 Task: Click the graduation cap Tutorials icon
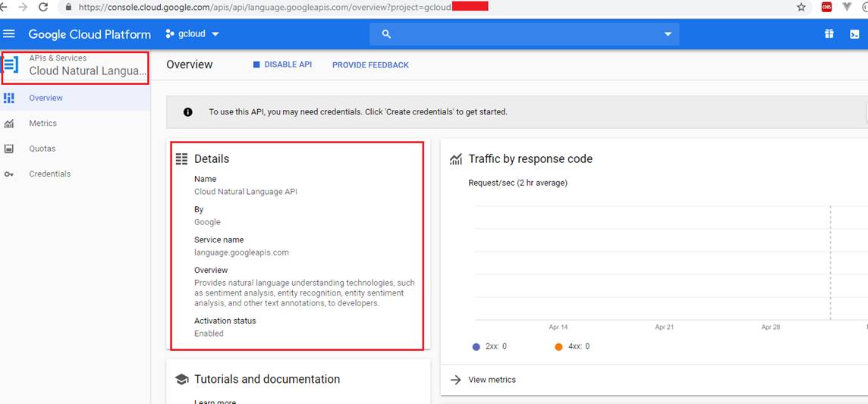(181, 380)
